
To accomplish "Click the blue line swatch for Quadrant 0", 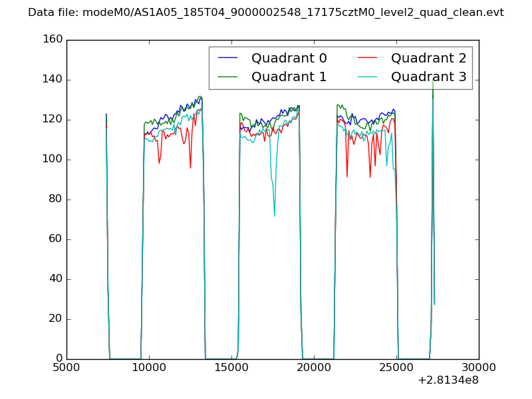I will coord(228,59).
